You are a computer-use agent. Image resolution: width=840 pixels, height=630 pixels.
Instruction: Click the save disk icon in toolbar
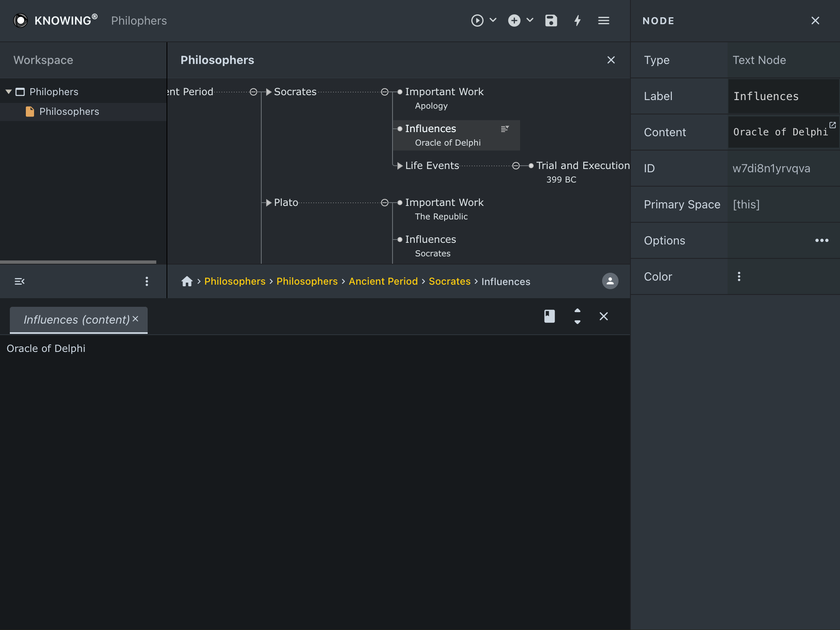(551, 21)
